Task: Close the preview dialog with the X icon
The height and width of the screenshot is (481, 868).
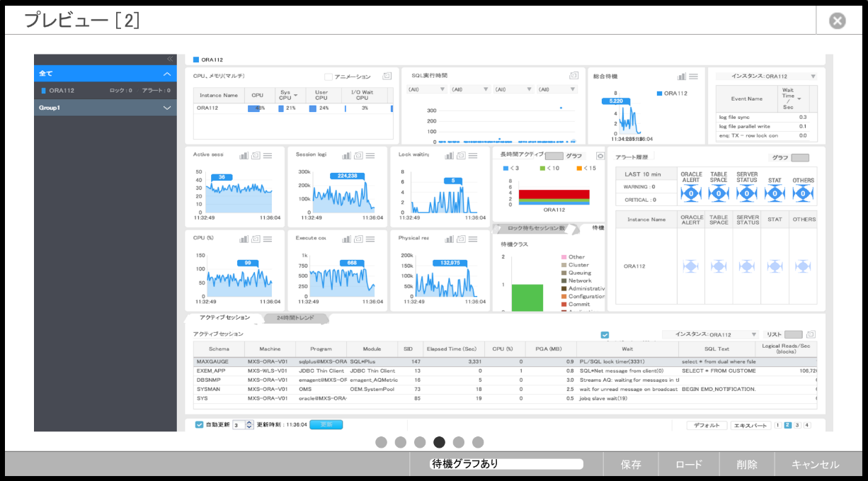Action: [x=838, y=21]
